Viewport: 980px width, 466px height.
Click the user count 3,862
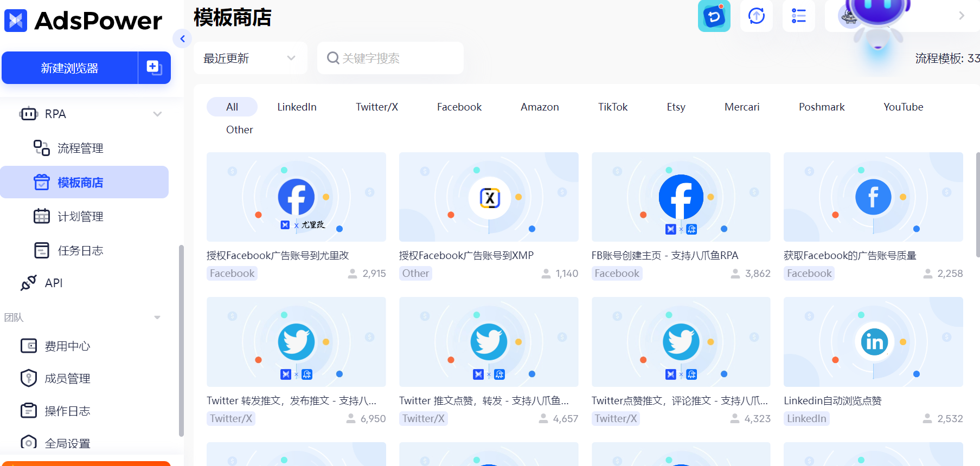(758, 273)
